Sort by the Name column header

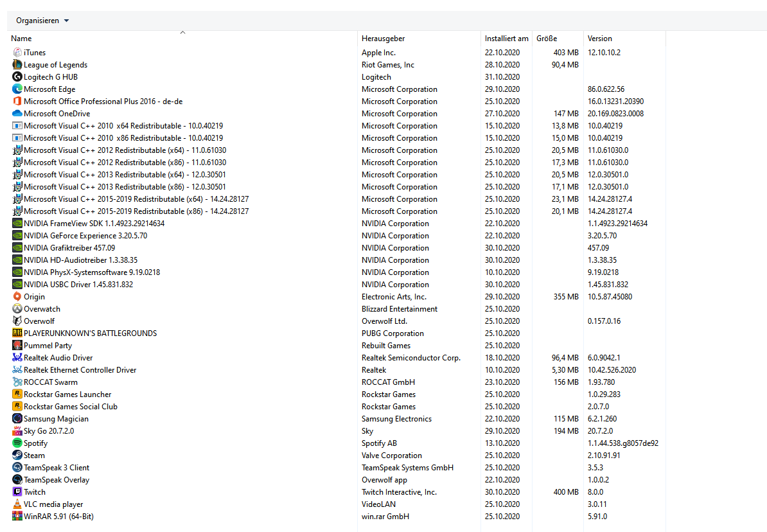pyautogui.click(x=22, y=38)
